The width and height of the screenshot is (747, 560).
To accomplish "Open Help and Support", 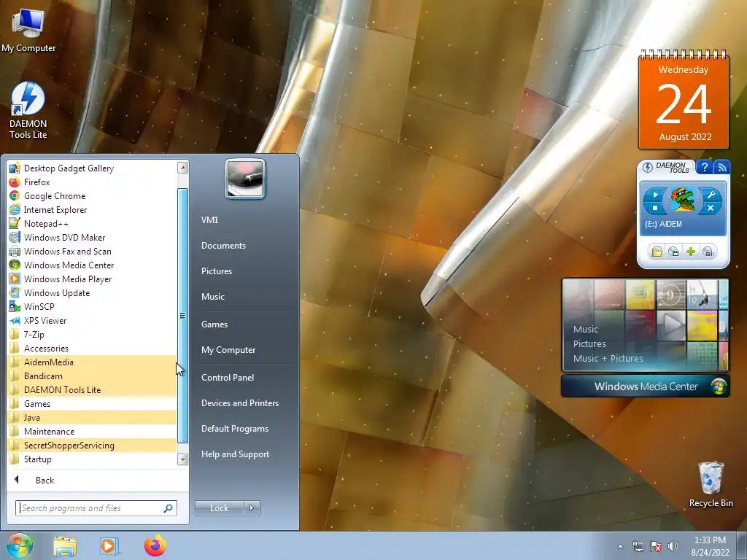I will [x=235, y=454].
